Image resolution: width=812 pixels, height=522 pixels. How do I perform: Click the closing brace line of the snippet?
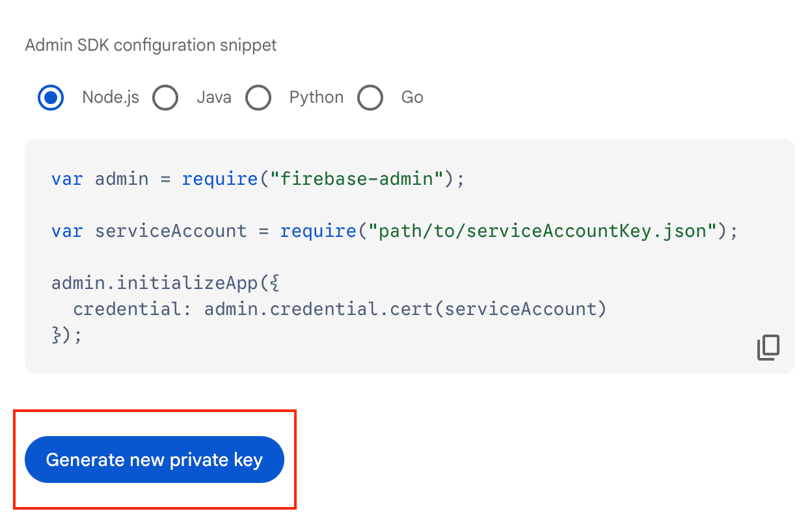65,335
